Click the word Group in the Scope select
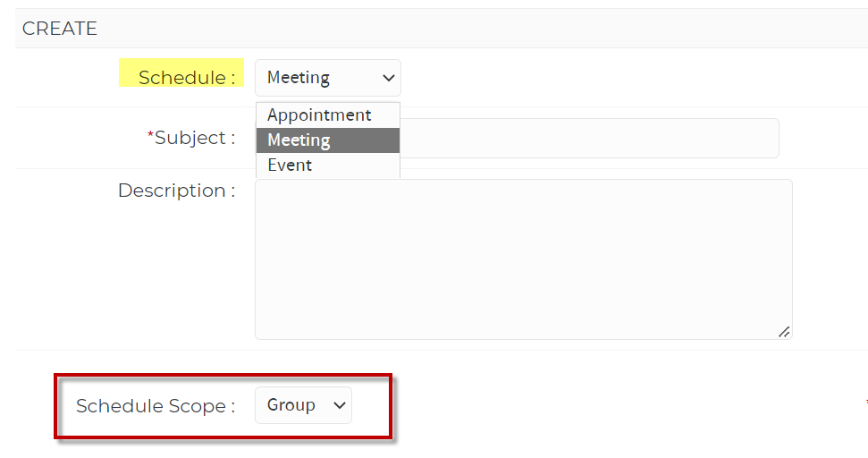 (291, 405)
